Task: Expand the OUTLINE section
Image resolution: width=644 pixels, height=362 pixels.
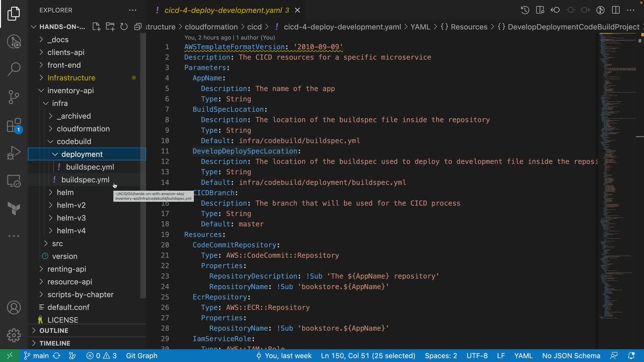Action: point(54,330)
